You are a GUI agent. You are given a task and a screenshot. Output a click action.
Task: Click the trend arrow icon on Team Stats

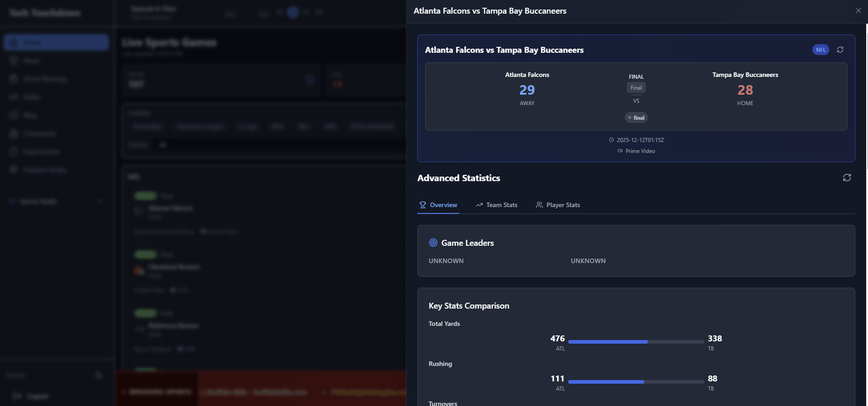click(x=479, y=205)
